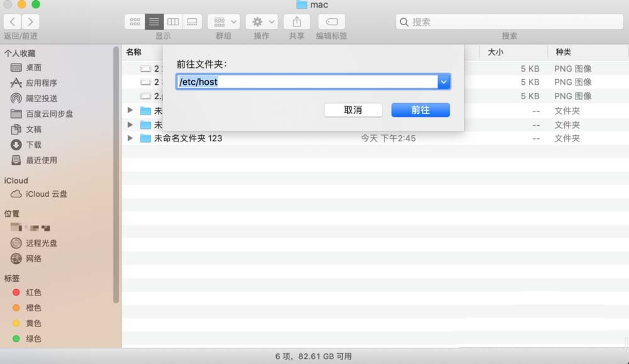Switch to Cover Flow view

[x=192, y=21]
